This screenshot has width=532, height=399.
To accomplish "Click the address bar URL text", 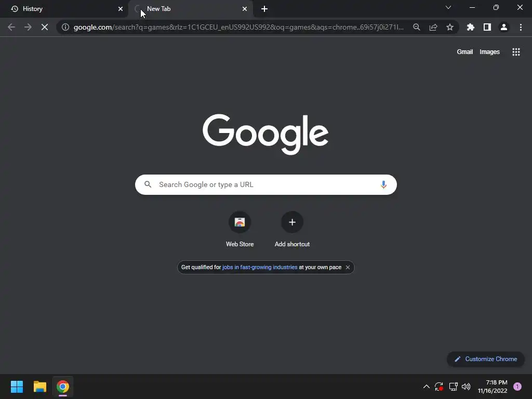I will [238, 27].
